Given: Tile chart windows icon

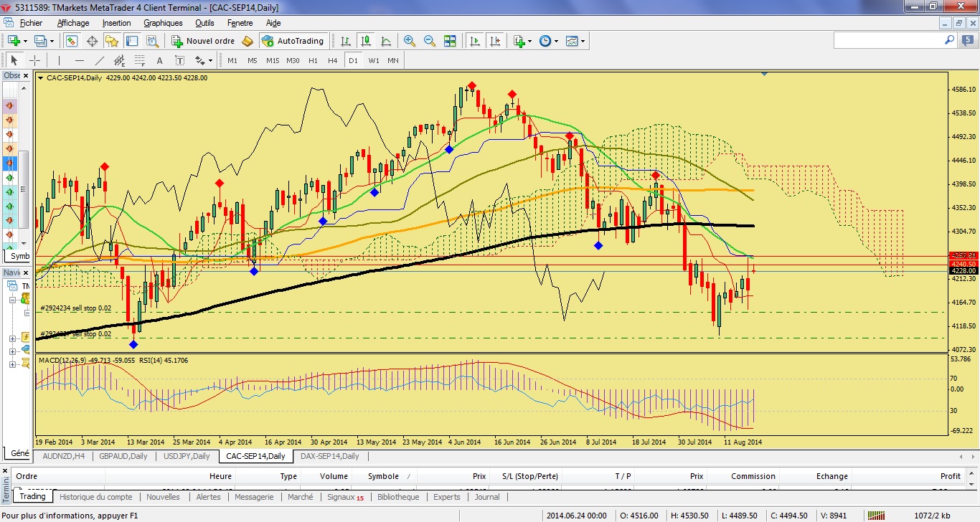Looking at the screenshot, I should click(450, 41).
